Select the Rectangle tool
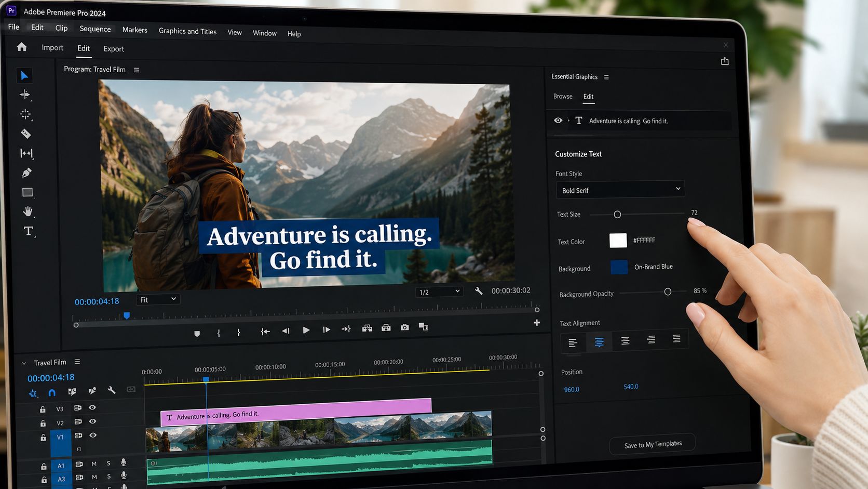Image resolution: width=868 pixels, height=489 pixels. pos(28,192)
